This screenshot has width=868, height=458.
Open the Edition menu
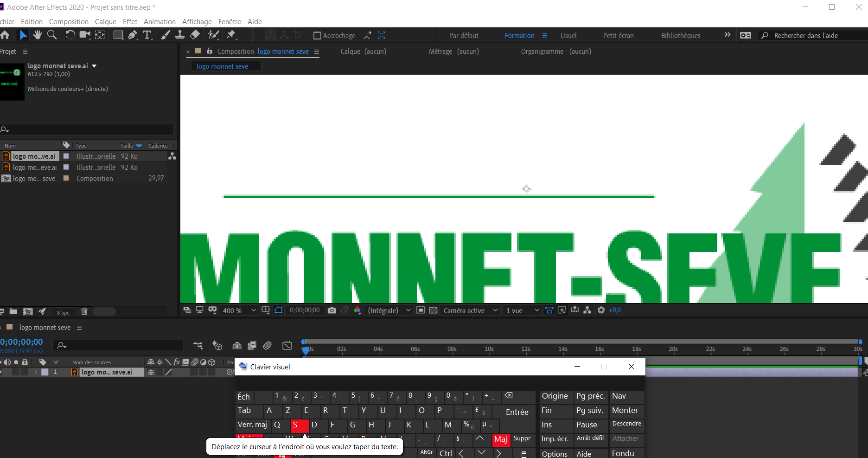pyautogui.click(x=32, y=22)
